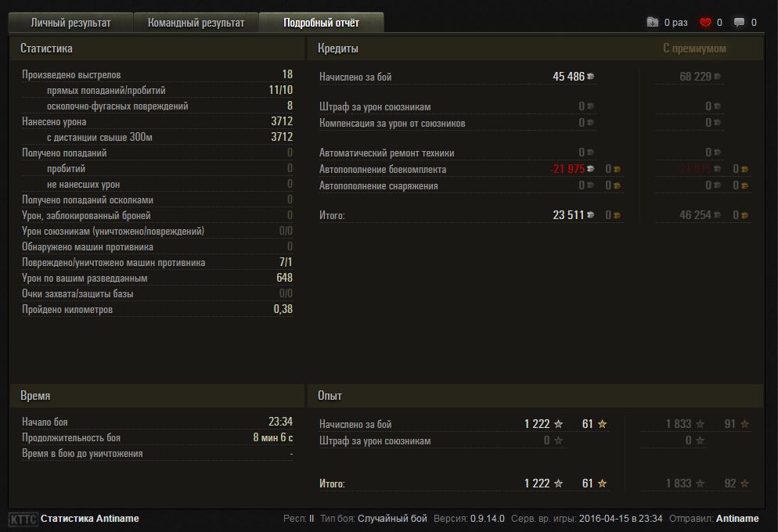
Task: Click the Начало боя time 23:34
Action: [280, 422]
